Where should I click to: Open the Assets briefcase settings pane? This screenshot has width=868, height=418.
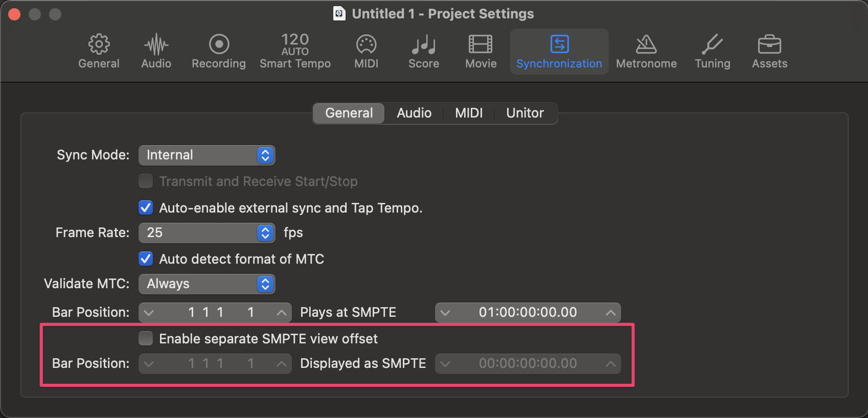tap(769, 52)
